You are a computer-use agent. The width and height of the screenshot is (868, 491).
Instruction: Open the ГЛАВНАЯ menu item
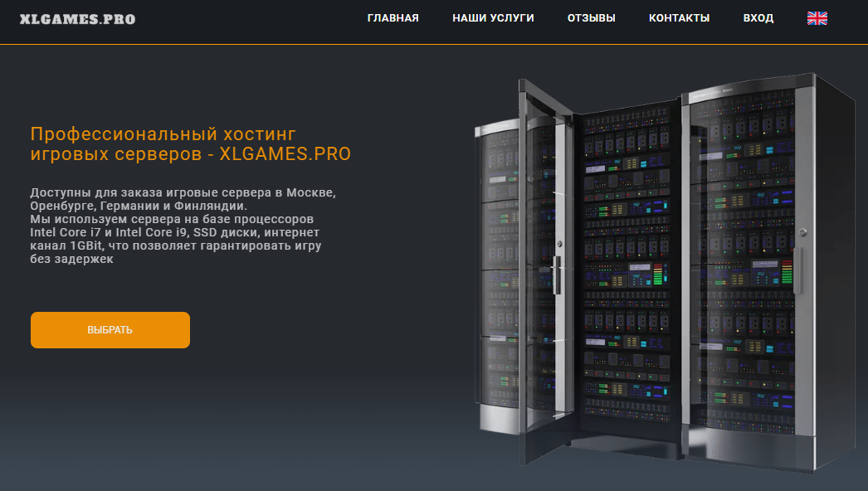click(x=393, y=18)
